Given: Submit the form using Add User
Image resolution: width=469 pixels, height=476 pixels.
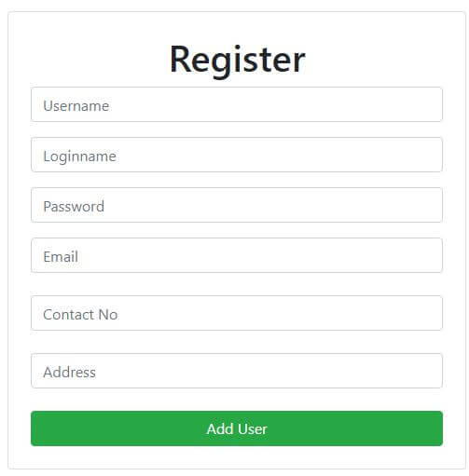Looking at the screenshot, I should [237, 428].
